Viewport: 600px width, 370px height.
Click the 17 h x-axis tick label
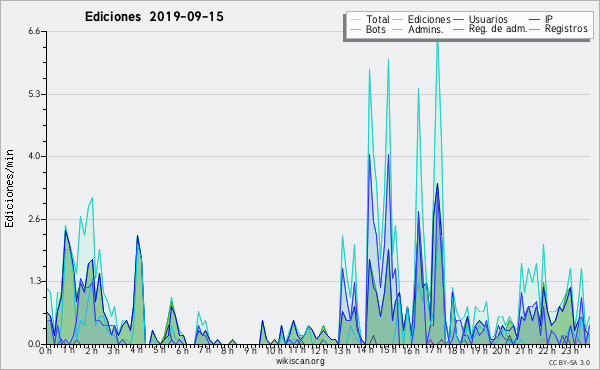pos(433,350)
